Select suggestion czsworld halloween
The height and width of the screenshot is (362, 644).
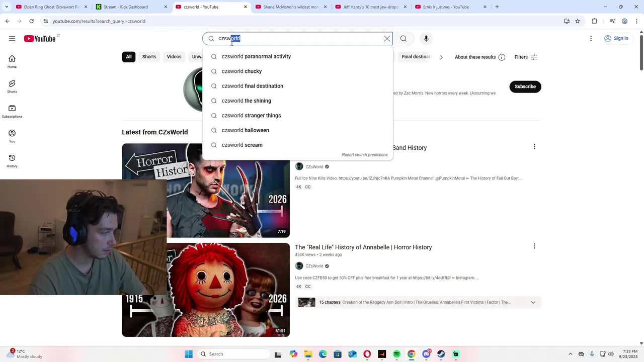click(297, 130)
